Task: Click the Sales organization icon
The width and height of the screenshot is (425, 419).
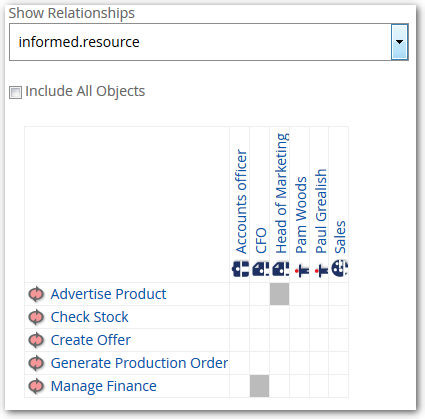Action: click(x=340, y=269)
